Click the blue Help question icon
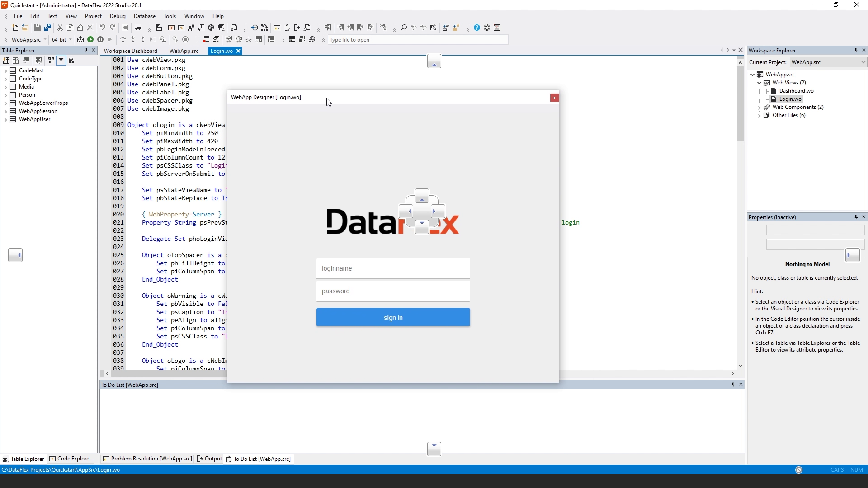Viewport: 868px width, 488px height. 477,28
